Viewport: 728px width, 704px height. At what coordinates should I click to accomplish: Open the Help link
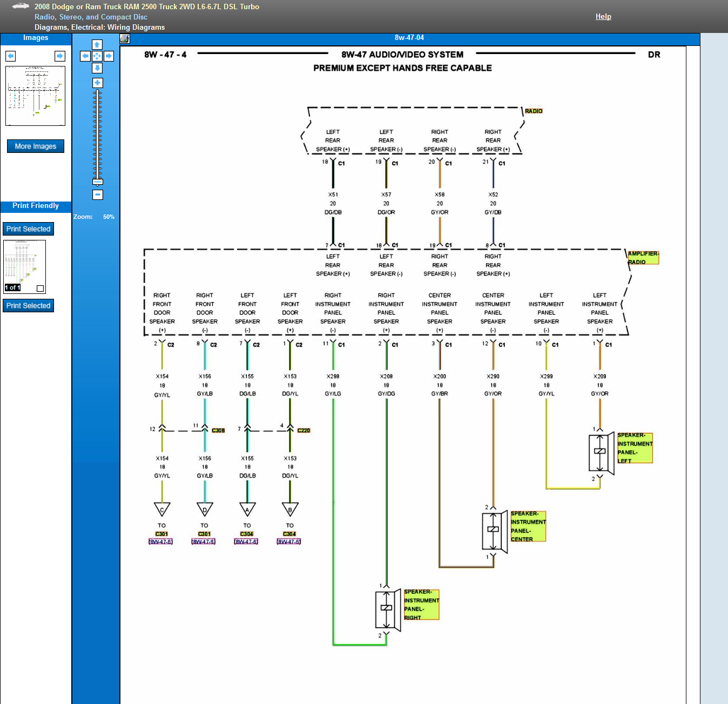tap(603, 17)
